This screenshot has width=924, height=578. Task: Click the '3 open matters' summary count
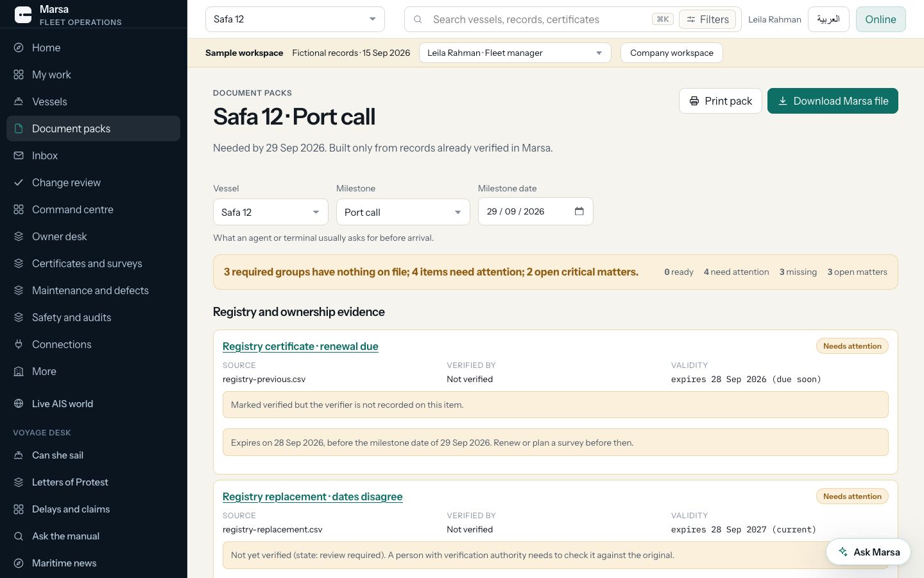pos(857,272)
